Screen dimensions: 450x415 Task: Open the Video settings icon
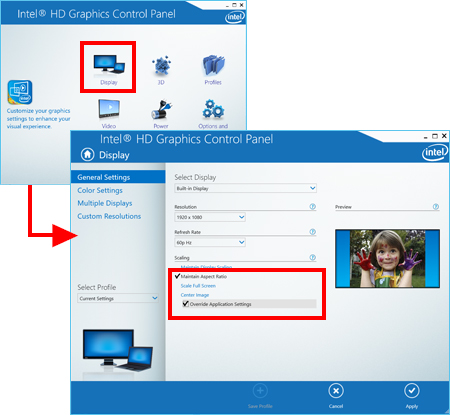(109, 109)
